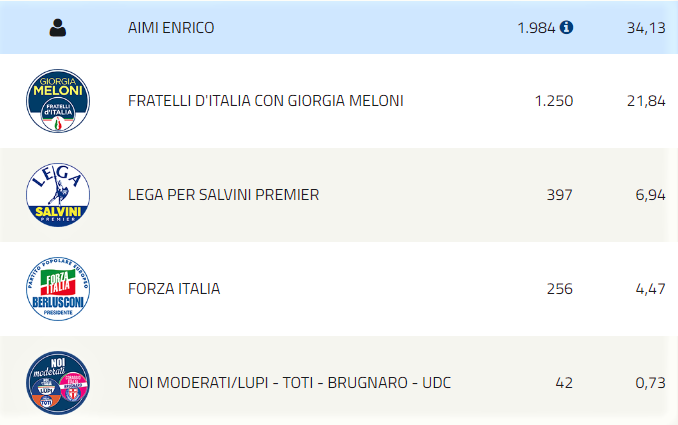Click the Lega Salvini Premier logo
The height and width of the screenshot is (425, 678).
point(58,195)
